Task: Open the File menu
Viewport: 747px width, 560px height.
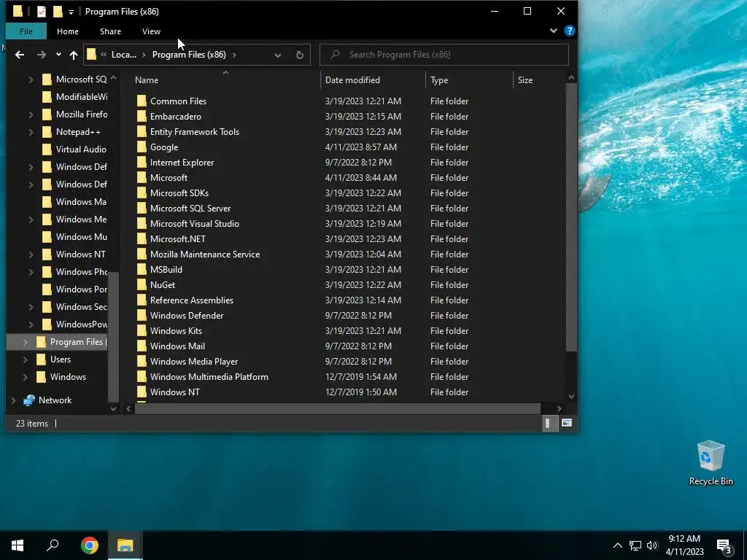Action: (26, 31)
